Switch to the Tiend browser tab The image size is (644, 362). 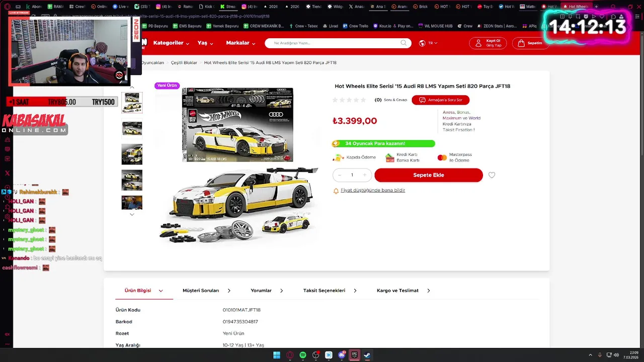[x=313, y=7]
